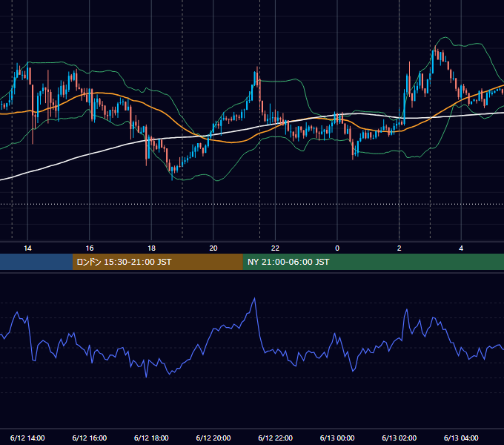This screenshot has height=445, width=504.
Task: Click hour label 2 on price chart axis
Action: click(399, 248)
